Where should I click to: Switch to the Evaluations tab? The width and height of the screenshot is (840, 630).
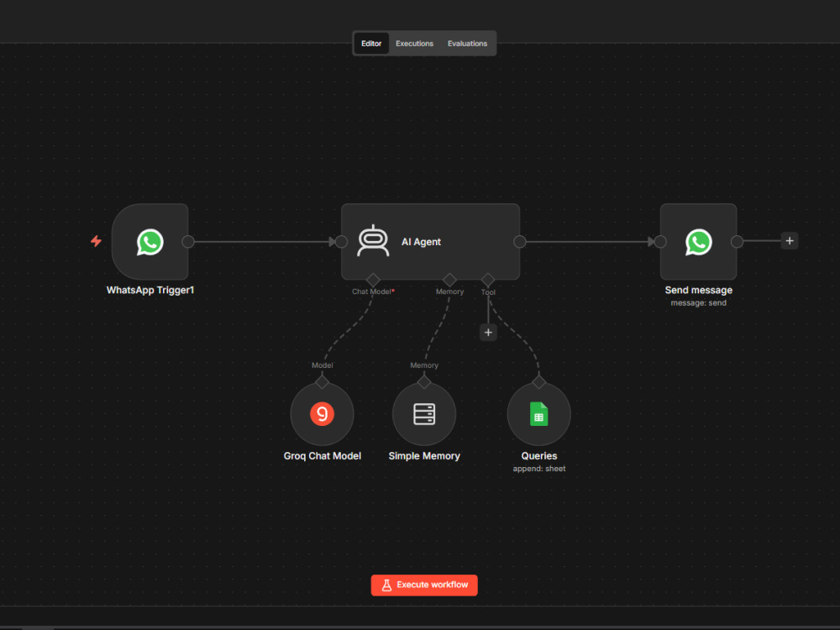click(x=467, y=44)
